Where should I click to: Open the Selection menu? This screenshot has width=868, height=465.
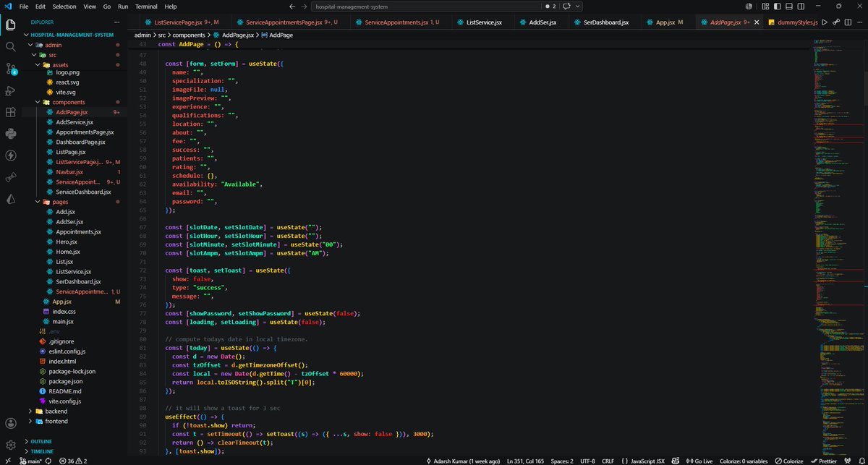[x=64, y=6]
